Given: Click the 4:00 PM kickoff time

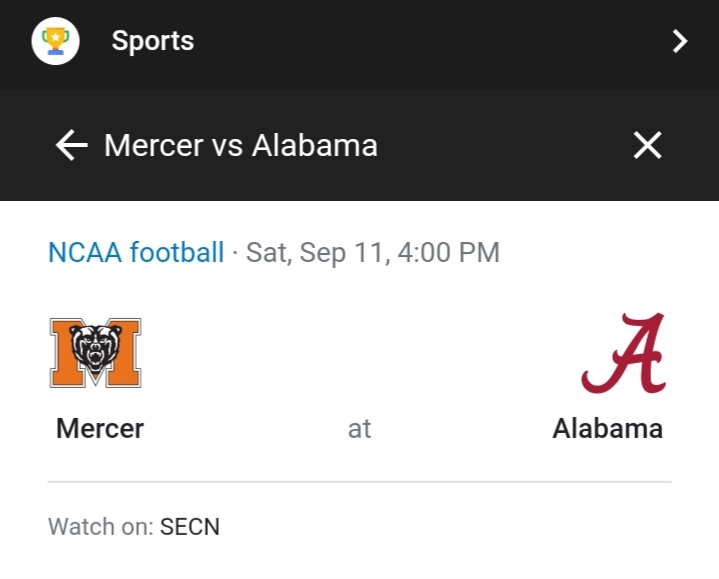Looking at the screenshot, I should [x=448, y=252].
